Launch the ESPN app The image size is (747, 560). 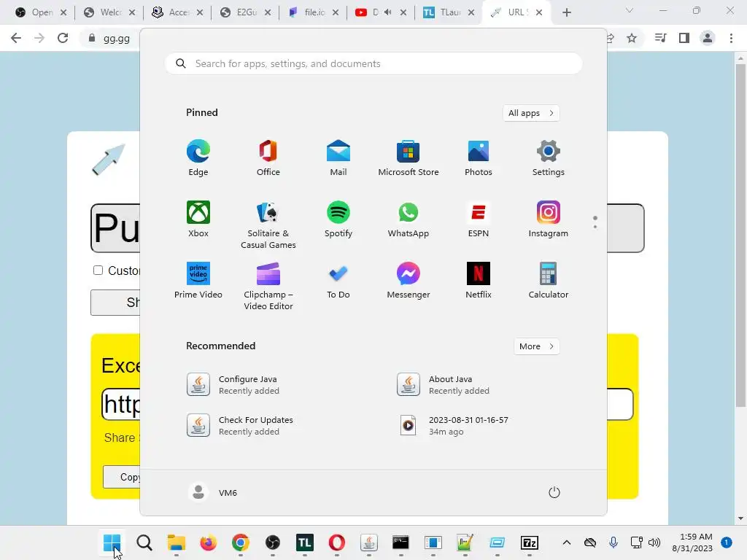coord(479,219)
